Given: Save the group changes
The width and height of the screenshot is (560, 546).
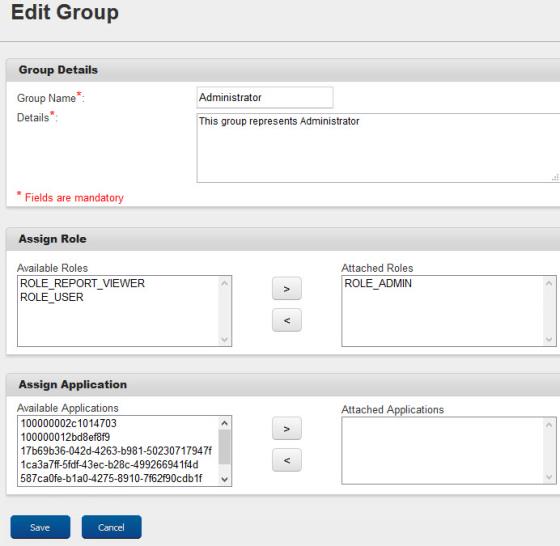Looking at the screenshot, I should tap(40, 527).
